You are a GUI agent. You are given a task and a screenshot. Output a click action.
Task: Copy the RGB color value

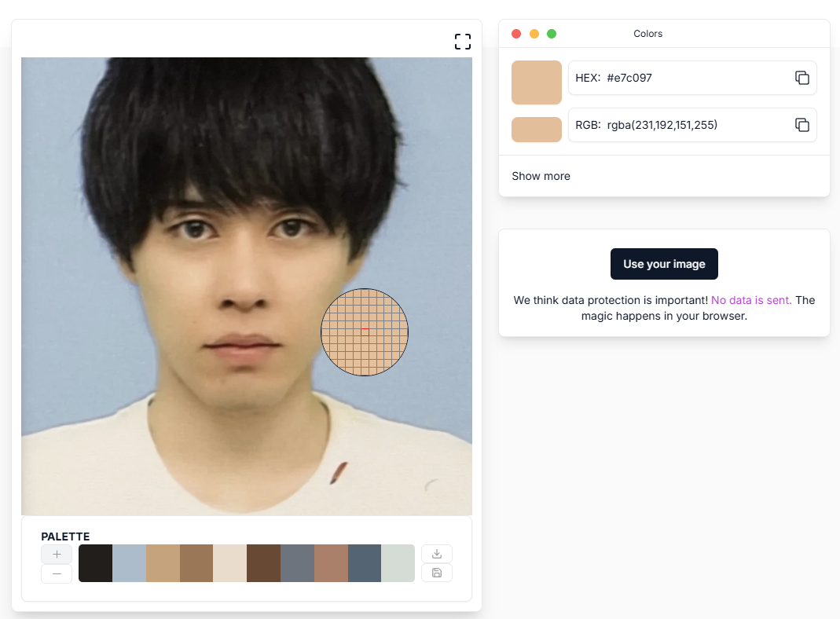click(x=802, y=125)
